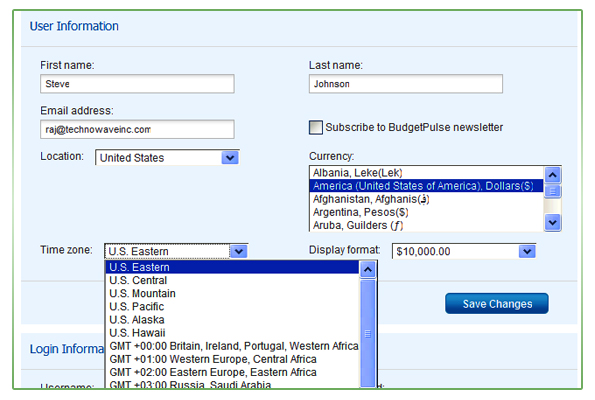This screenshot has height=400, width=595.
Task: Collapse the Time zone dropdown arrow
Action: coord(239,251)
